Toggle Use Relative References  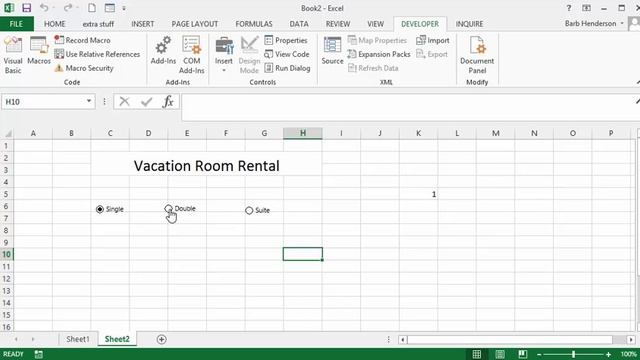pyautogui.click(x=97, y=54)
